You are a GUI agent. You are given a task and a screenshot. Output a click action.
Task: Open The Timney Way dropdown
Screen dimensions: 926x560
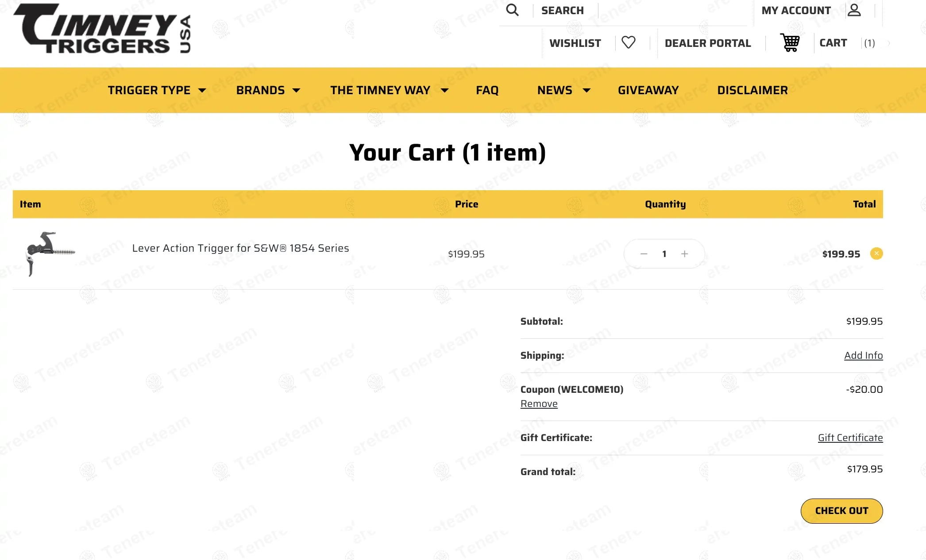(389, 90)
